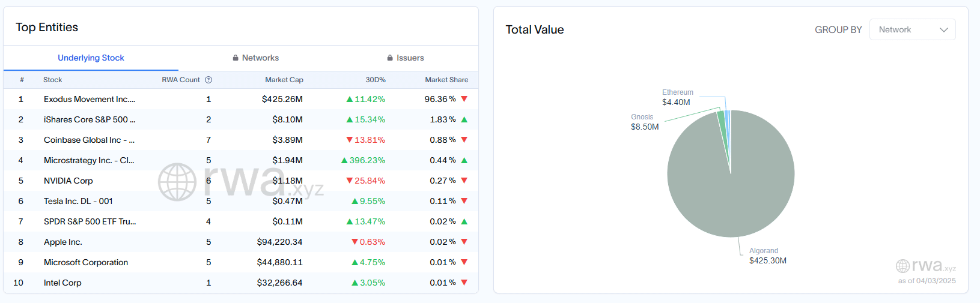Click the green Gnosis pie slice
This screenshot has width=980, height=303.
click(x=721, y=123)
